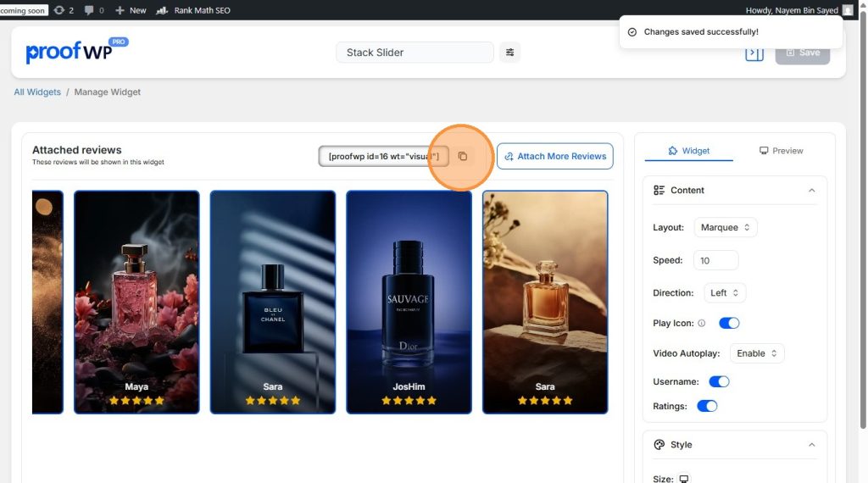The image size is (868, 483).
Task: Open widget settings sliders icon beside title
Action: (509, 53)
